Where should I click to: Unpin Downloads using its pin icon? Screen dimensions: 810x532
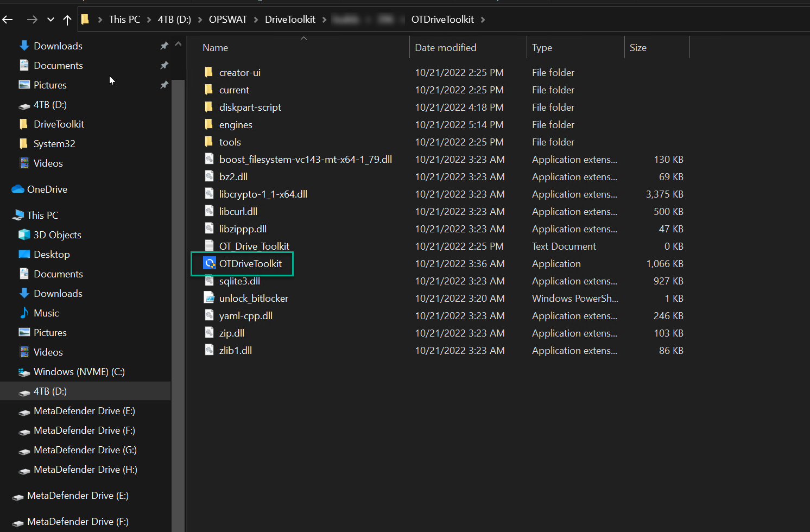(x=164, y=46)
